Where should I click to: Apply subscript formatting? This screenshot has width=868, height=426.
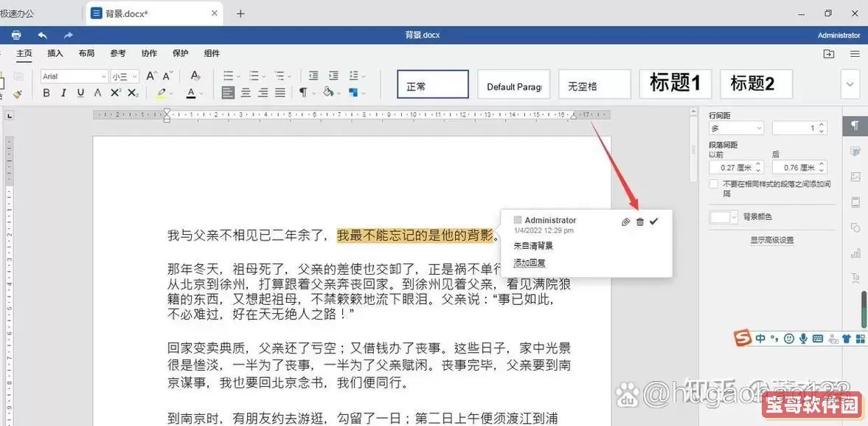[133, 93]
